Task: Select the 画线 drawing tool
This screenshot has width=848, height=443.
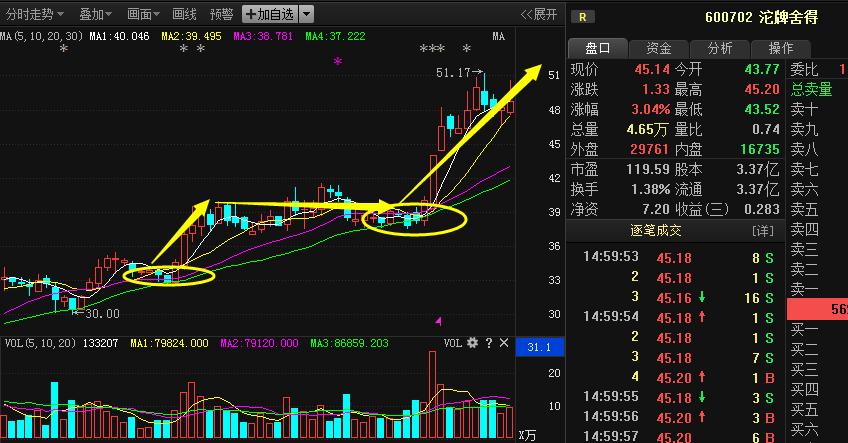Action: click(184, 14)
